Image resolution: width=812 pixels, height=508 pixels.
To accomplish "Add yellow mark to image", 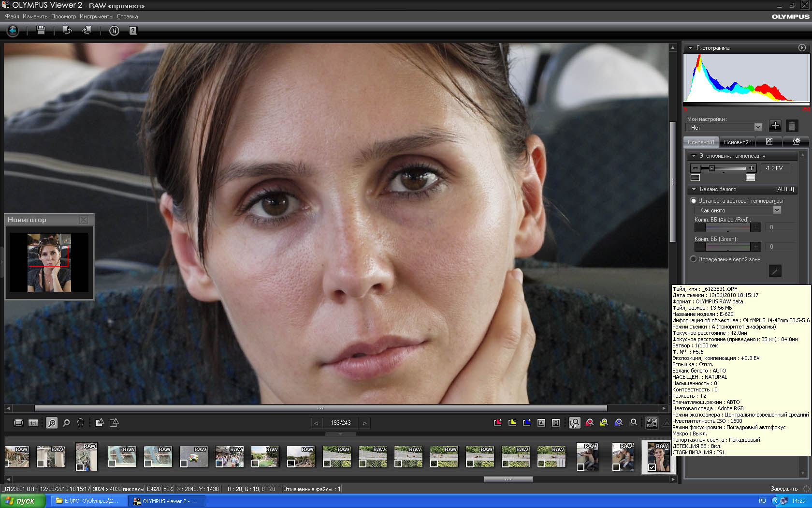I will 512,423.
